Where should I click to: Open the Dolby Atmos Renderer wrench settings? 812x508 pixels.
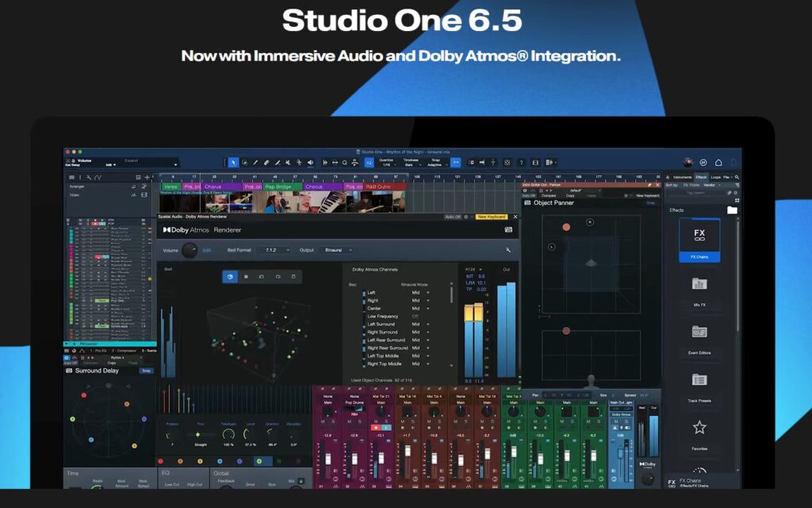click(507, 250)
